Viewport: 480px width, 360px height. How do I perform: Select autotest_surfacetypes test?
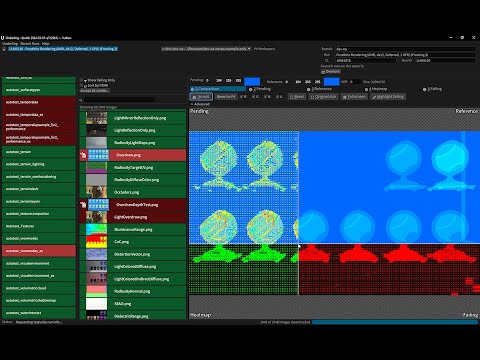(39, 90)
